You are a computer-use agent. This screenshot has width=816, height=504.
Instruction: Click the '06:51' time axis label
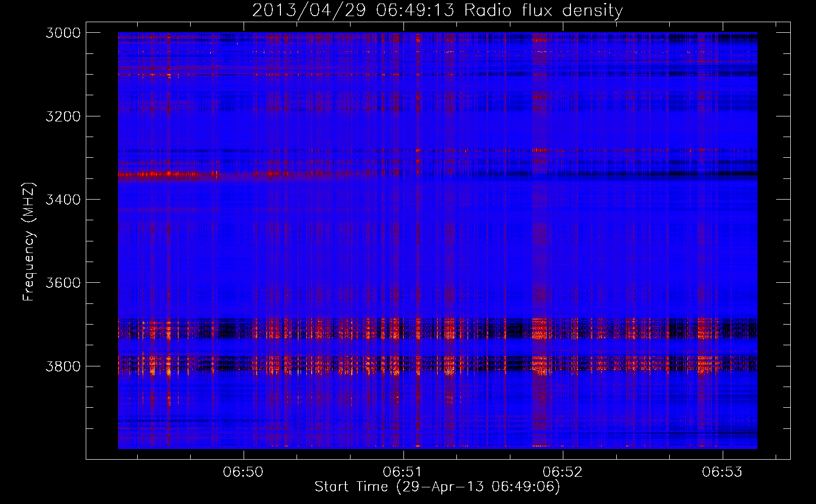[403, 472]
